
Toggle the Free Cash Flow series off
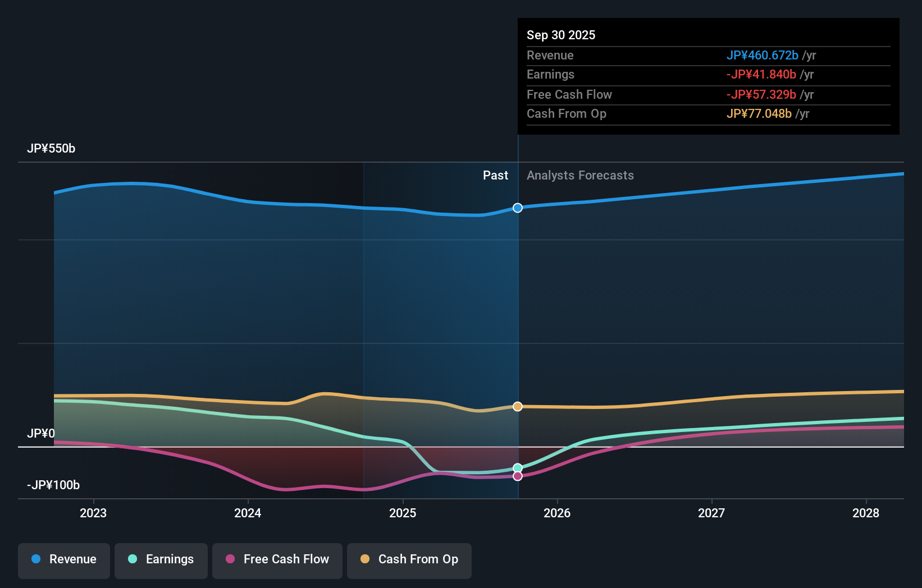(x=277, y=559)
